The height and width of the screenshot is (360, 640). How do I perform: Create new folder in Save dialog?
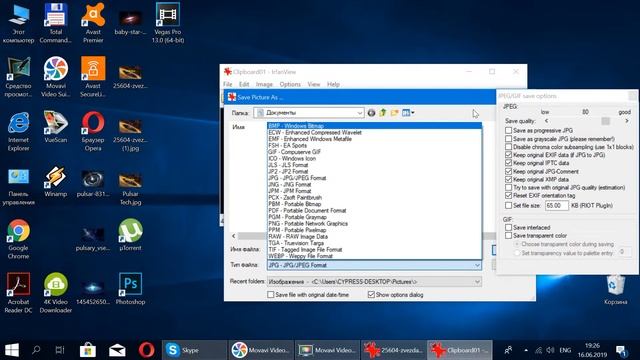tap(394, 113)
